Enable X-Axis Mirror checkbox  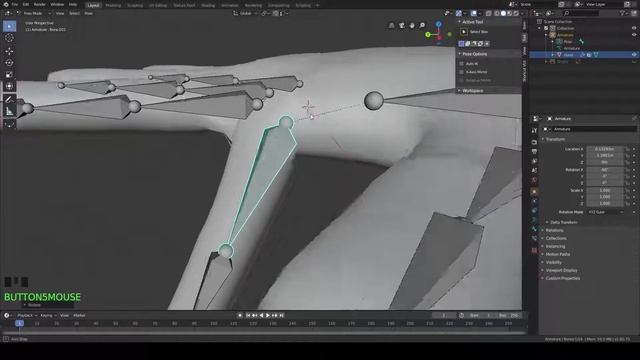[x=462, y=72]
